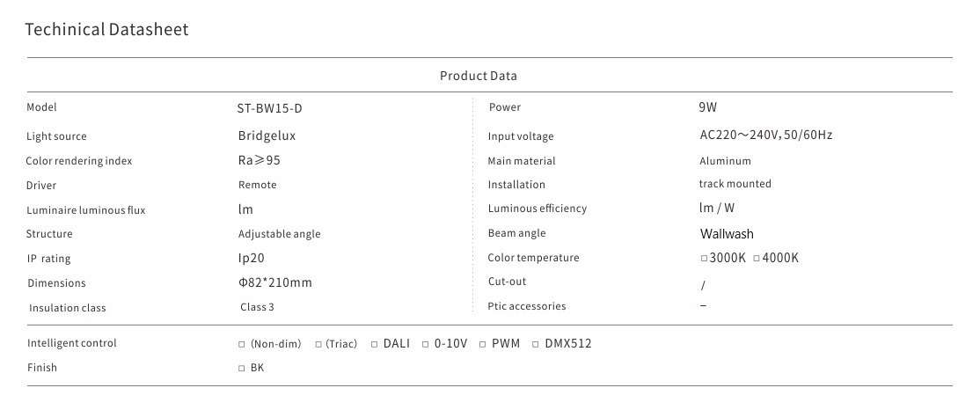Click the Product Data table header
Viewport: 980px width, 410px height.
[479, 76]
